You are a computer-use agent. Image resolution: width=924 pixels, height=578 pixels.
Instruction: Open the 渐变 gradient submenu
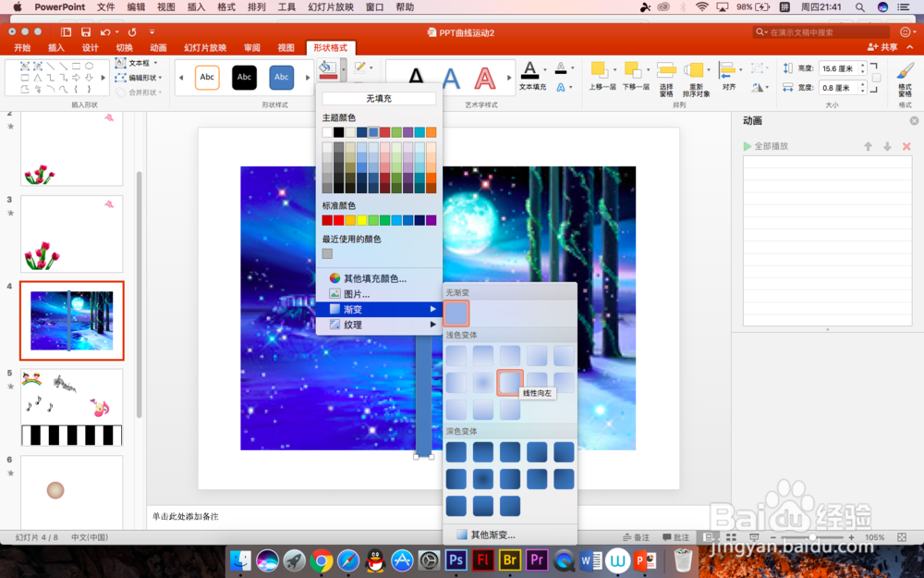click(379, 309)
